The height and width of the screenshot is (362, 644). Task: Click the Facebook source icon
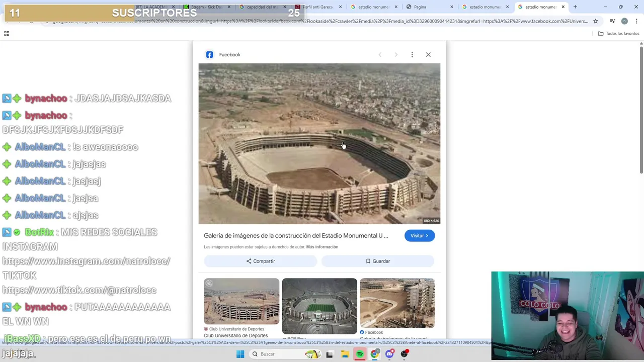(x=209, y=54)
